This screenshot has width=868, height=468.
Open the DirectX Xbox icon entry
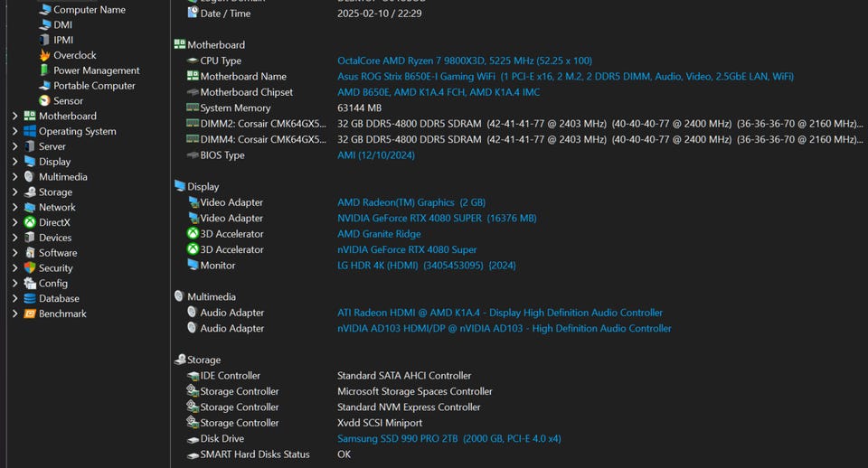[30, 222]
